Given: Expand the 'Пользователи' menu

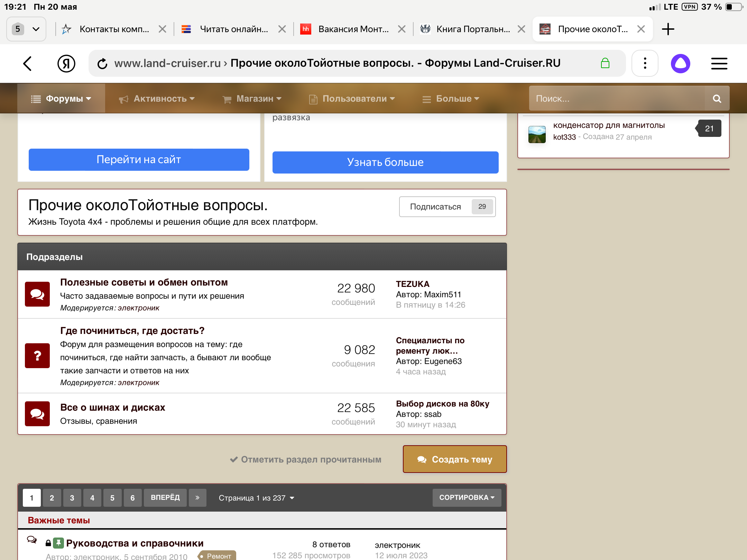Looking at the screenshot, I should pos(352,99).
